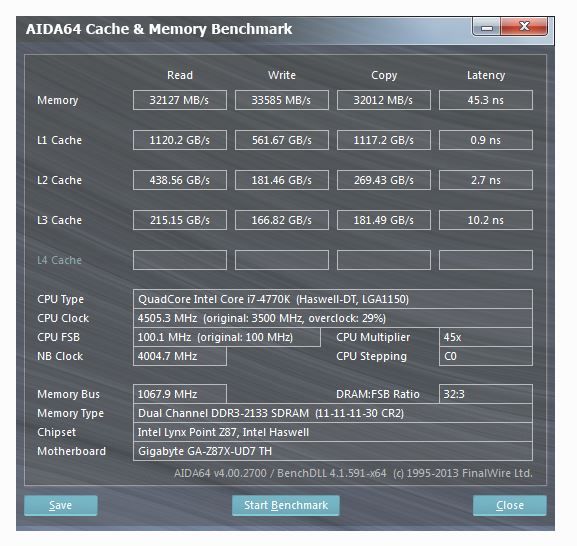Click the empty L4 Cache Latency box

[486, 260]
